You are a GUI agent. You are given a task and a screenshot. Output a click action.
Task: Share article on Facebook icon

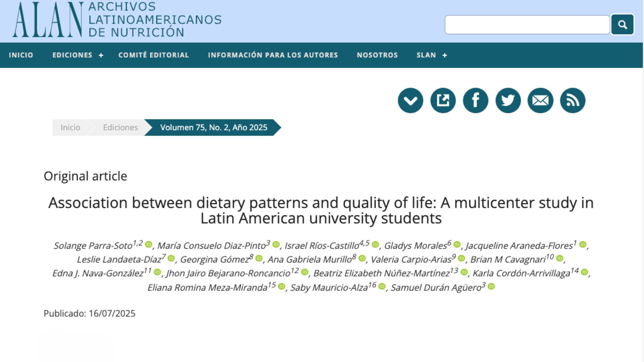click(476, 101)
